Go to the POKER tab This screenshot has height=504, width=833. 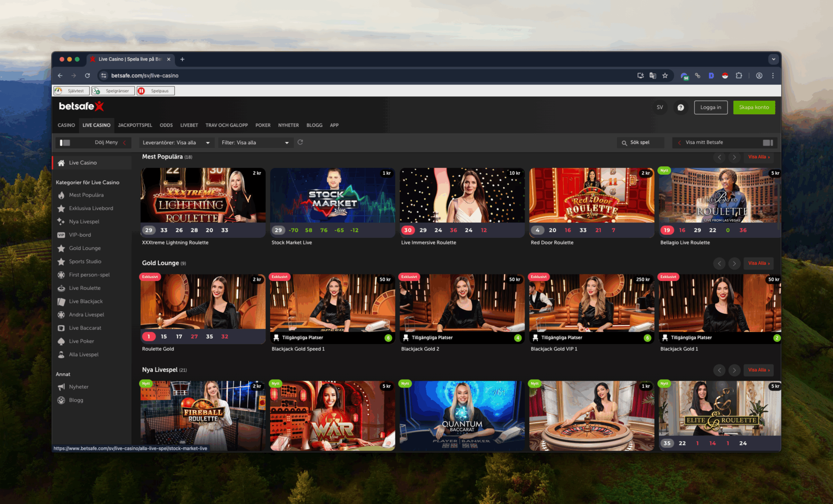click(x=263, y=125)
